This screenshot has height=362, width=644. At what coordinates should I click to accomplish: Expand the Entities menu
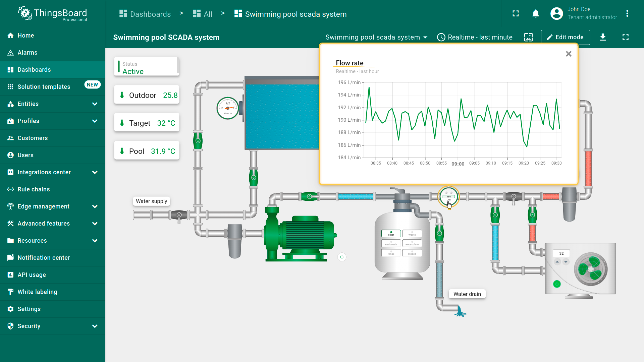click(95, 104)
